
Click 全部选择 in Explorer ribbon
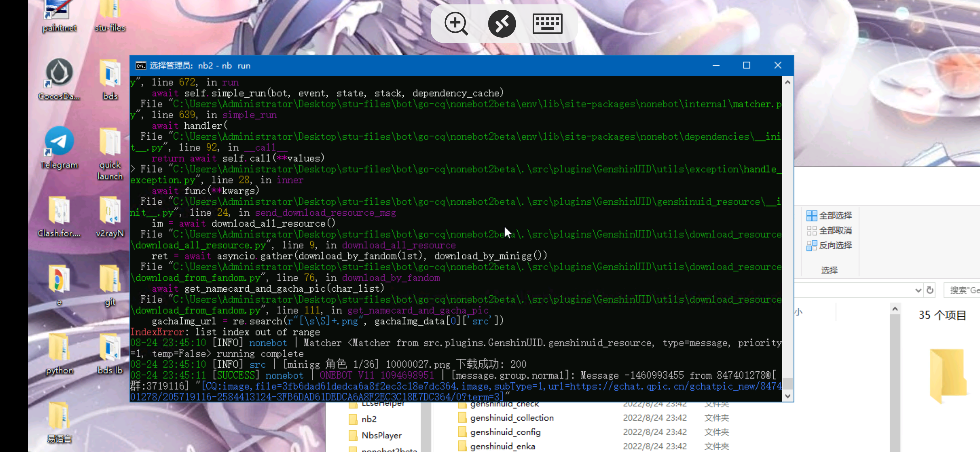pos(829,216)
